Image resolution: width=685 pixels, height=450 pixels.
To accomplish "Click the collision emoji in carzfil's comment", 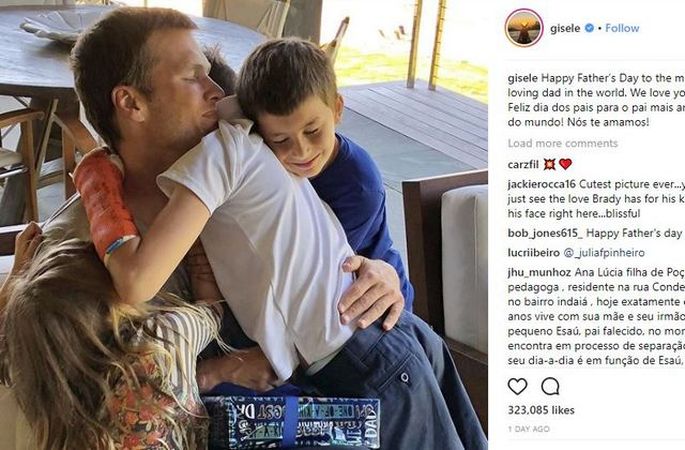I will pos(550,164).
